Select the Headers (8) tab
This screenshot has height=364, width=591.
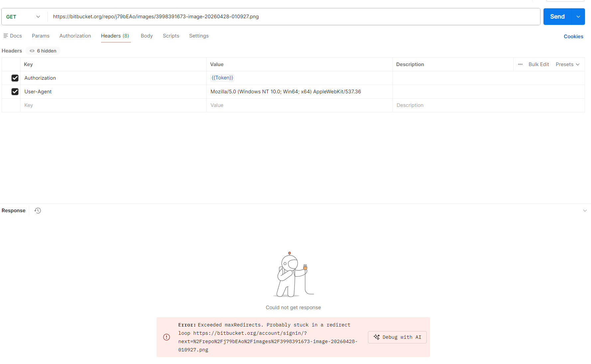point(115,36)
